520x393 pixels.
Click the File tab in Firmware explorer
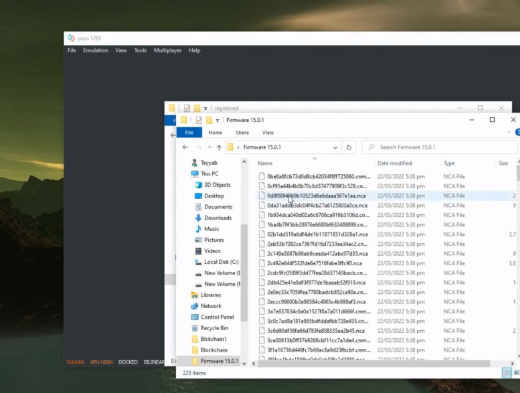(x=189, y=132)
